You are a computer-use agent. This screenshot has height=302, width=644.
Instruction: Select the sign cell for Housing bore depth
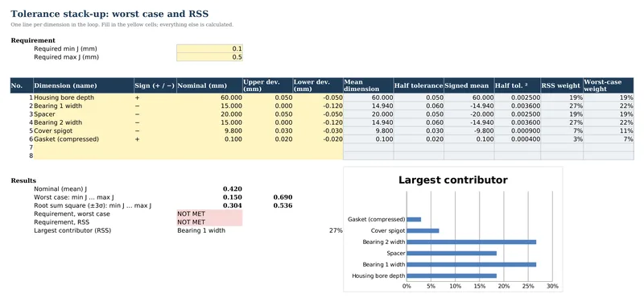[155, 97]
